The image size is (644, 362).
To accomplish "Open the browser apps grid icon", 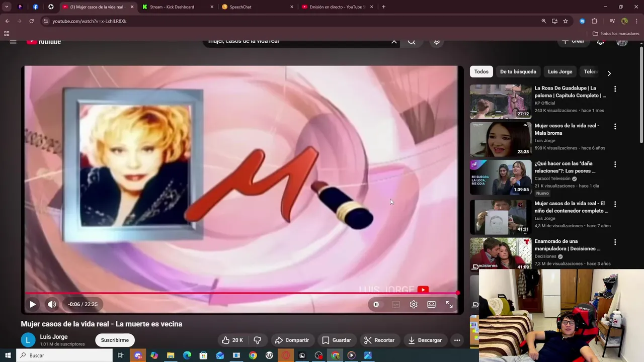I will coord(7,34).
